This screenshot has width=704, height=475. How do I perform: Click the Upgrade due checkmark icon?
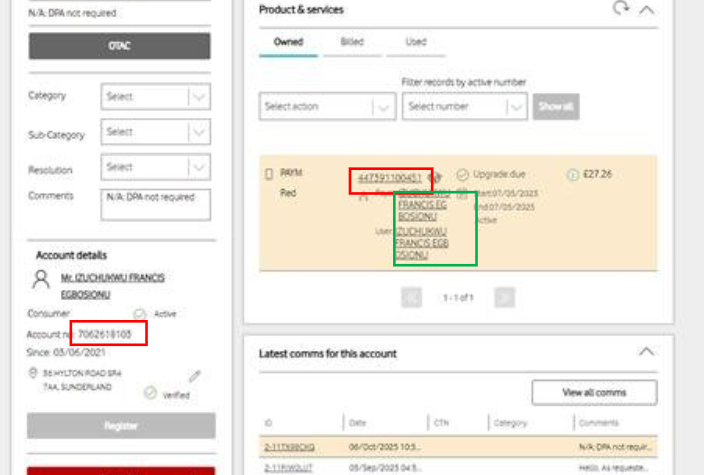pyautogui.click(x=462, y=175)
